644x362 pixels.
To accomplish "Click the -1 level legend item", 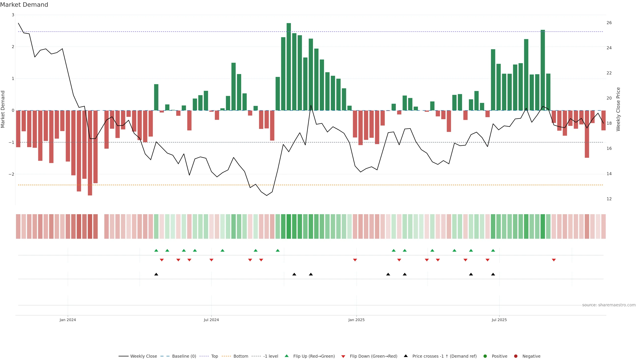I will point(271,356).
